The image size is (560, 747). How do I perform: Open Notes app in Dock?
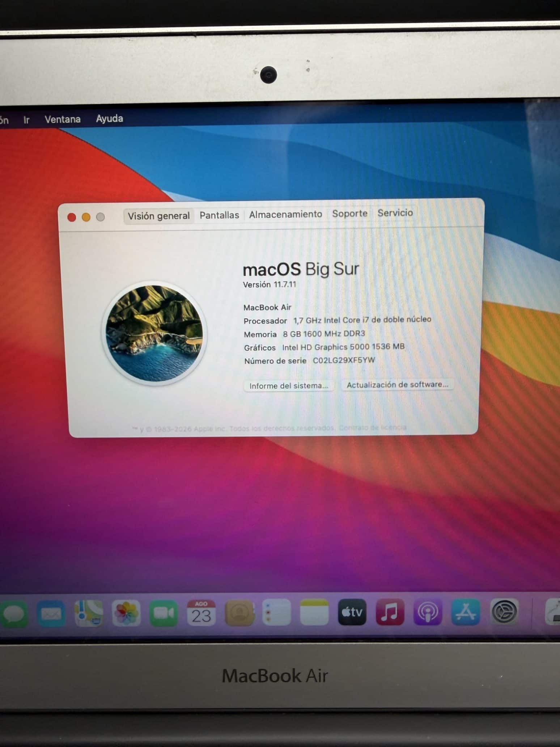pyautogui.click(x=314, y=612)
